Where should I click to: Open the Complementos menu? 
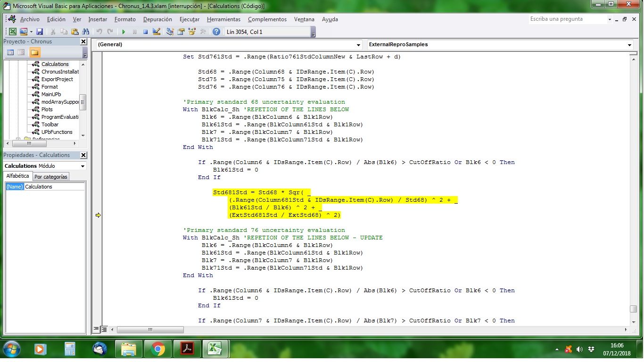coord(267,19)
